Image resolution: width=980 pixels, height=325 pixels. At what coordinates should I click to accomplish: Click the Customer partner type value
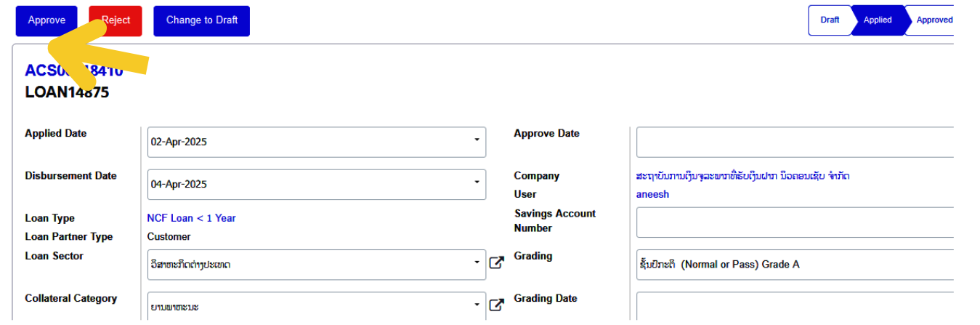[169, 237]
